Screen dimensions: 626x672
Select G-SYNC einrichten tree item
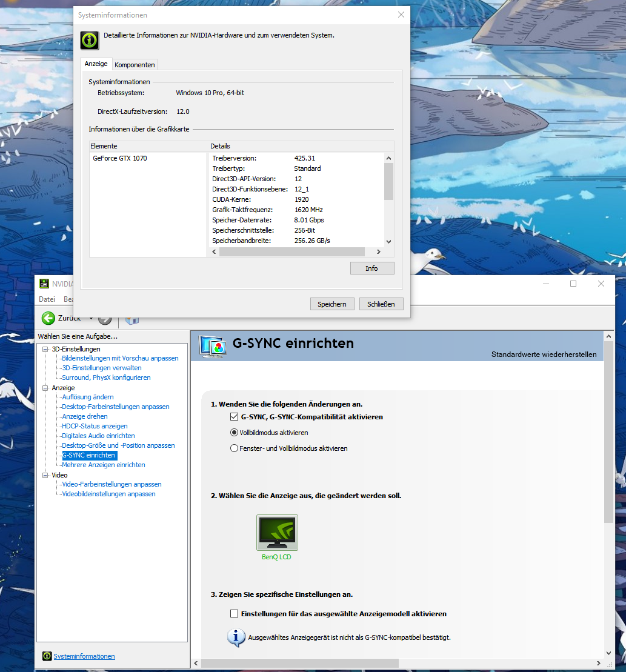[89, 455]
